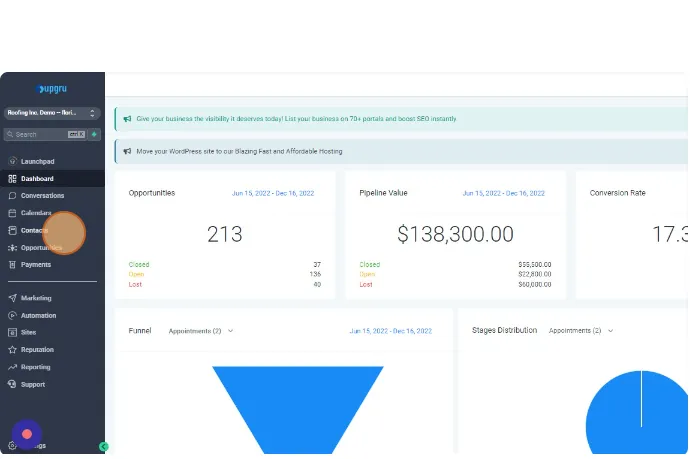
Task: Expand Stages Distribution Appointments (2) dropdown
Action: click(x=581, y=330)
